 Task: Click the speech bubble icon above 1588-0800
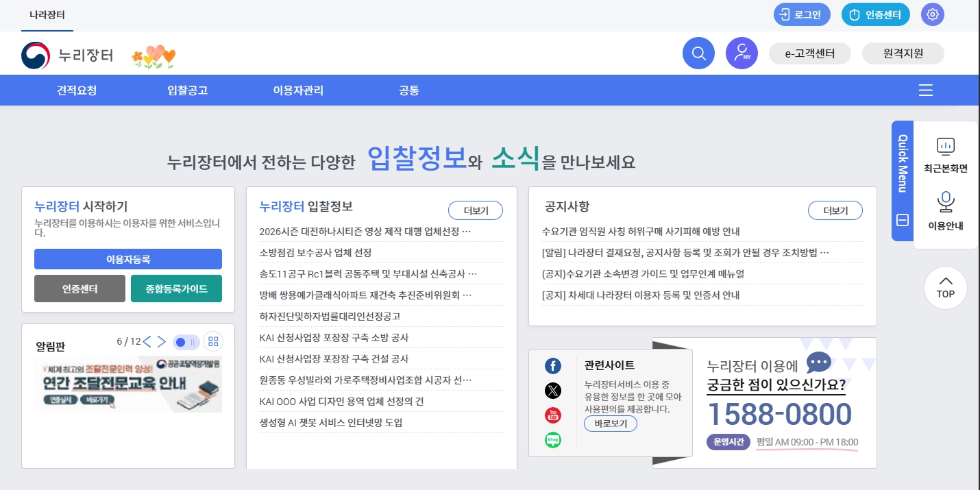click(x=818, y=363)
